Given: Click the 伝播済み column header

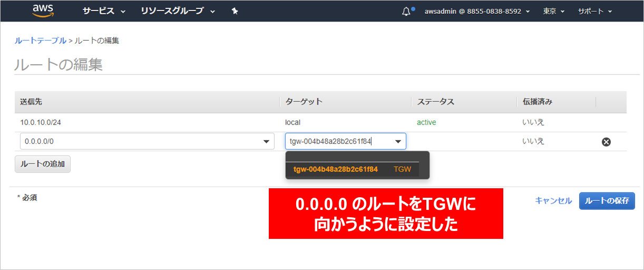Looking at the screenshot, I should click(537, 102).
